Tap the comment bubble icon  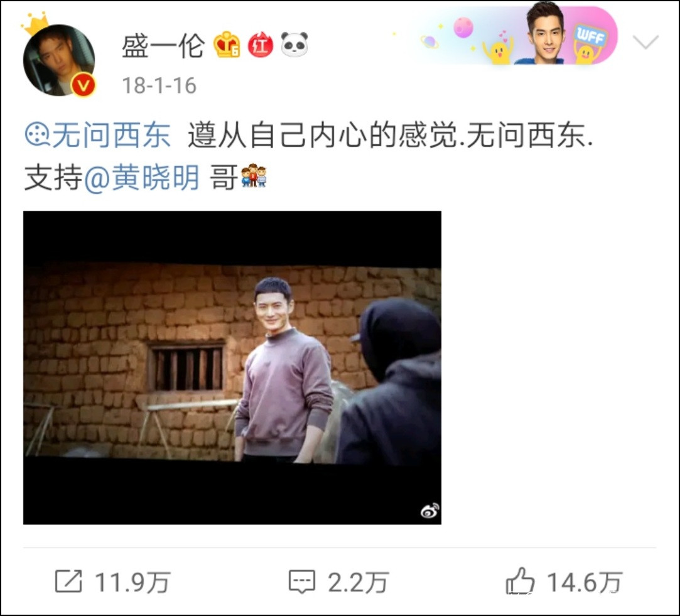(302, 581)
